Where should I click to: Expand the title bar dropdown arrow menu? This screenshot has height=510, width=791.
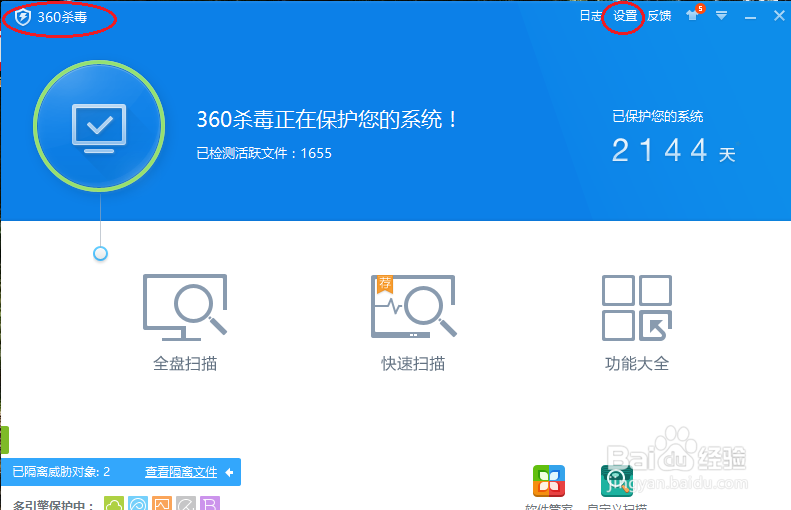pyautogui.click(x=721, y=16)
